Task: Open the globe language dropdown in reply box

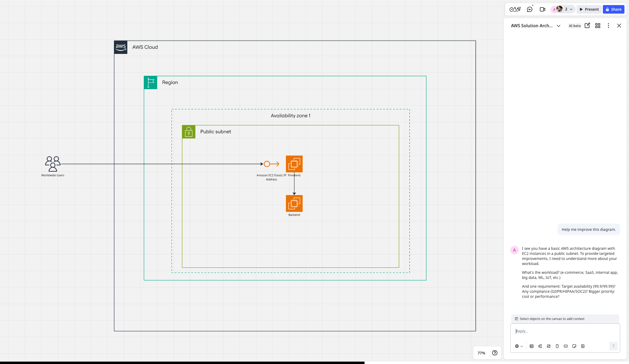Action: [519, 346]
